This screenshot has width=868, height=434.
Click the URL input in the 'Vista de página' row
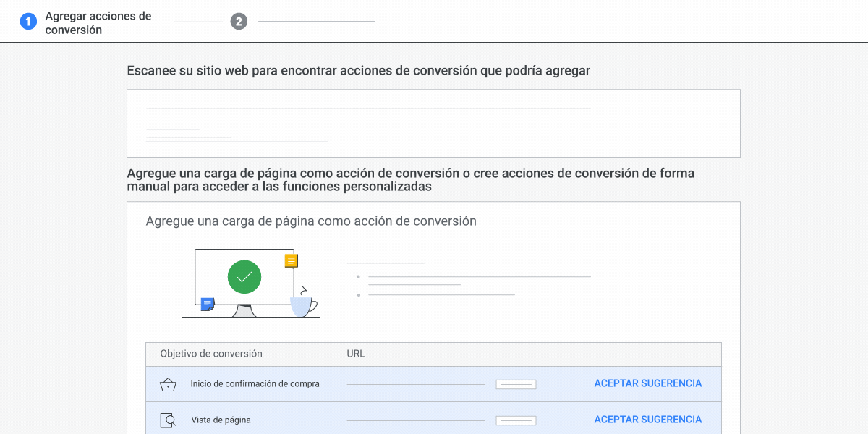416,420
